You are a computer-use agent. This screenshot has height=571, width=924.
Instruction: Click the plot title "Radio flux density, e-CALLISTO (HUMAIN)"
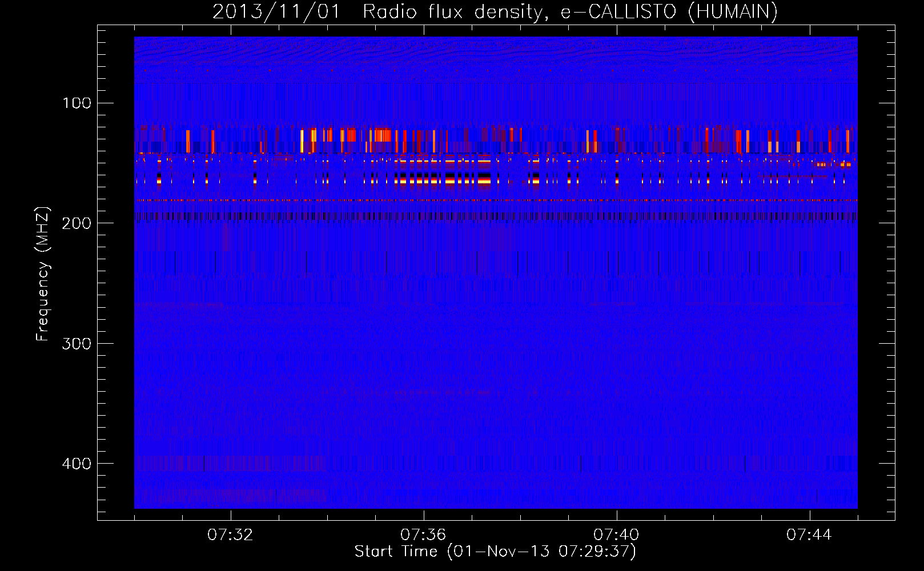coord(570,11)
